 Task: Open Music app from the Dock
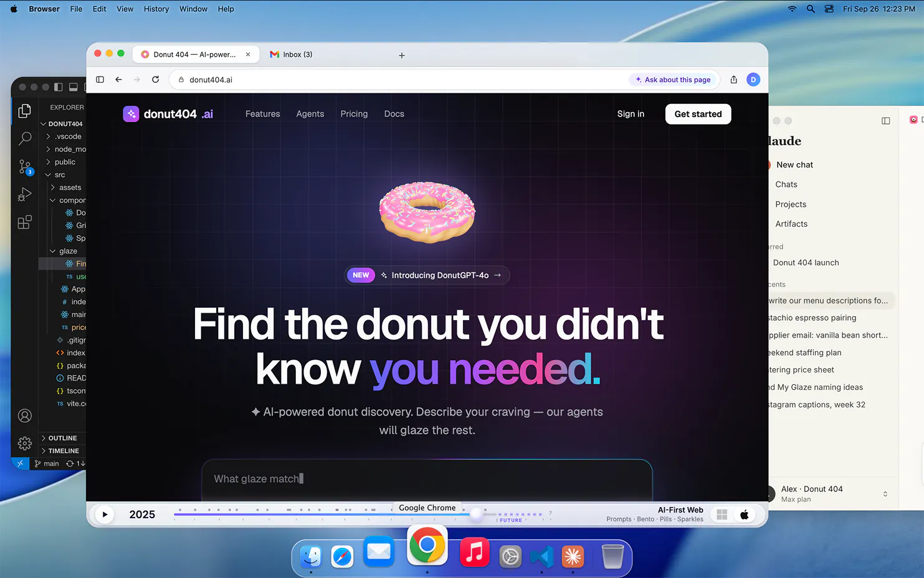point(475,552)
